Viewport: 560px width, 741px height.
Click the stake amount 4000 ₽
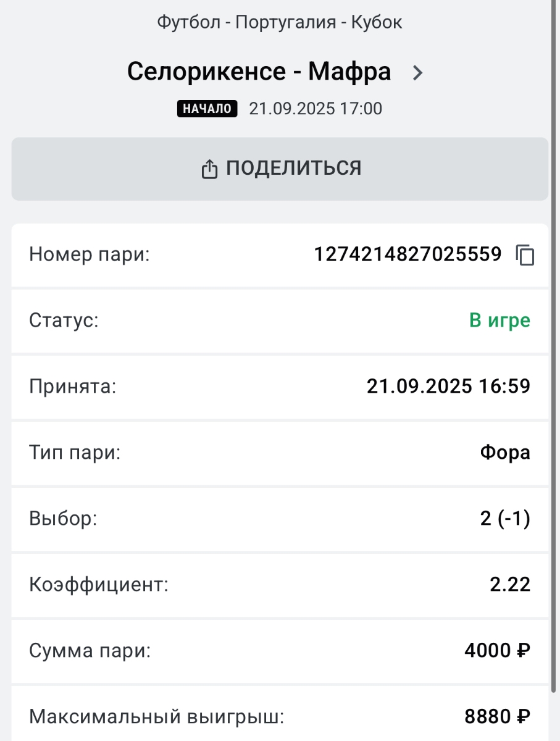point(497,651)
